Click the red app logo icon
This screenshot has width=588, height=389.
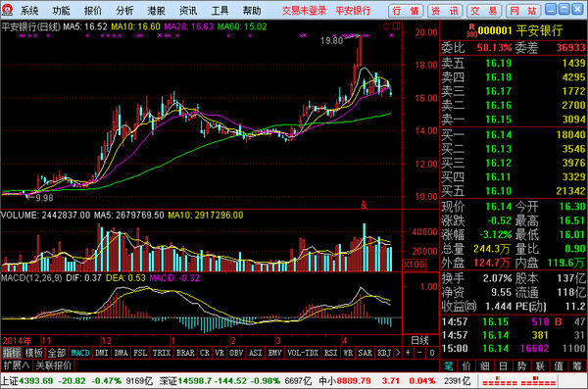tap(7, 10)
